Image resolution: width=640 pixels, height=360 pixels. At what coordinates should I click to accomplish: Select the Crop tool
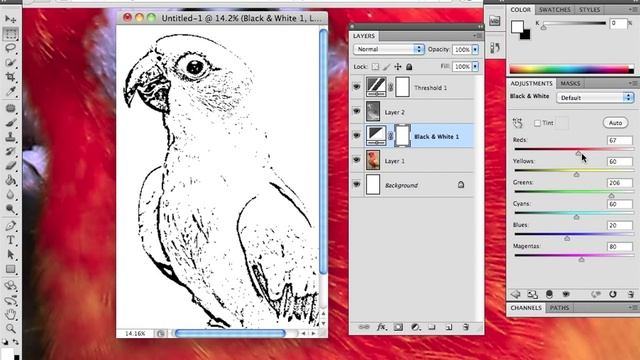click(x=11, y=77)
